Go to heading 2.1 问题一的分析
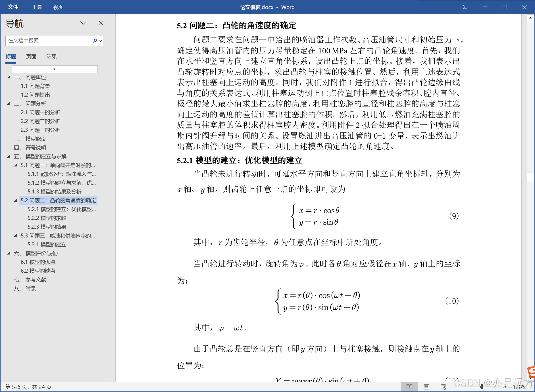 coord(40,112)
